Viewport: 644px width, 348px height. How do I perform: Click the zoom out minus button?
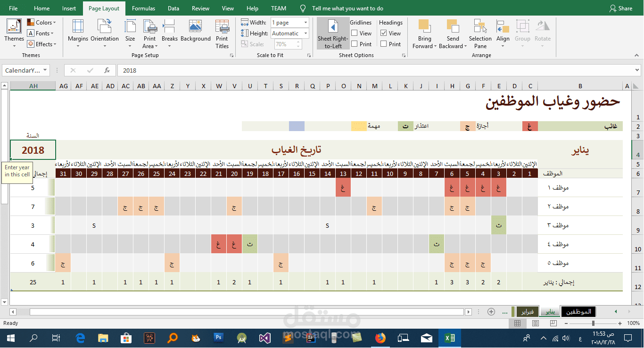[x=566, y=323]
